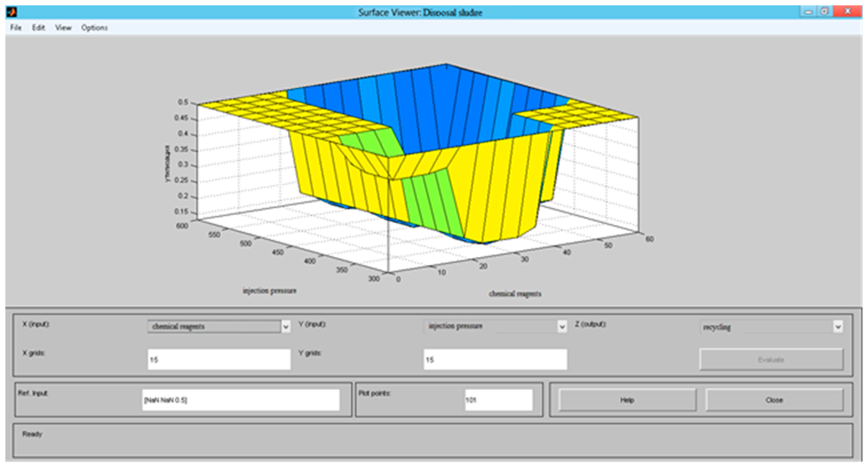Minimize the Surface Viewer window
The image size is (868, 467).
click(808, 12)
